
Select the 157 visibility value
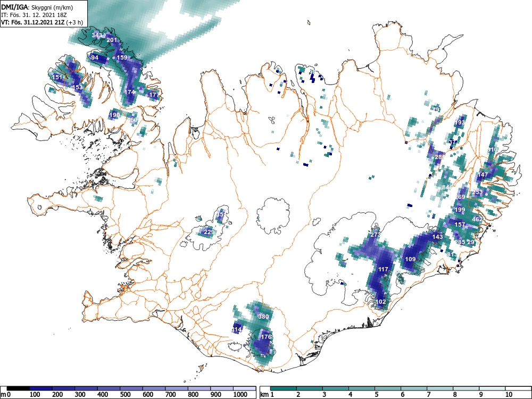point(460,225)
